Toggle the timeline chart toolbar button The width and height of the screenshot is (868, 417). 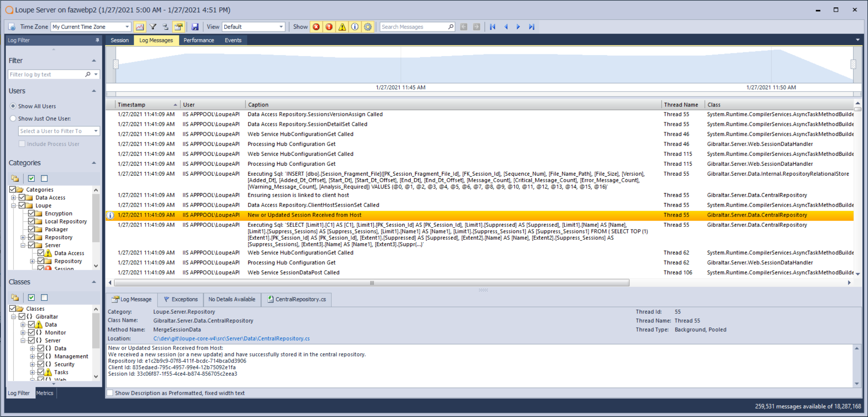pos(139,27)
